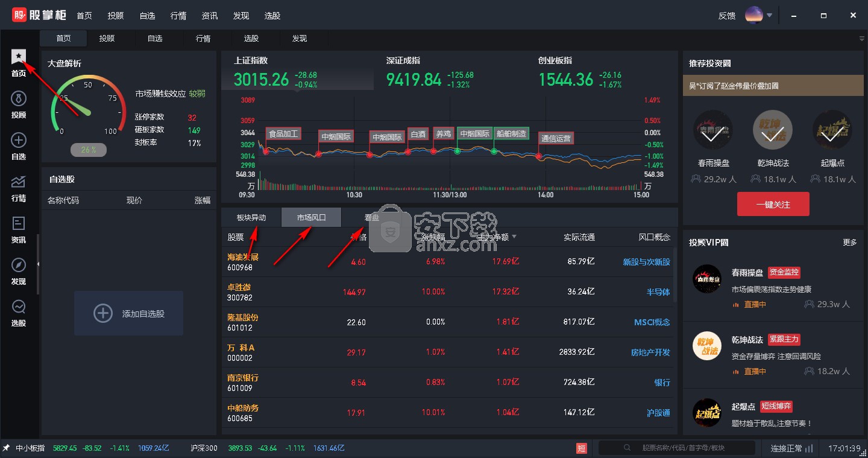
Task: Click the 反馈 feedback link
Action: pos(727,16)
